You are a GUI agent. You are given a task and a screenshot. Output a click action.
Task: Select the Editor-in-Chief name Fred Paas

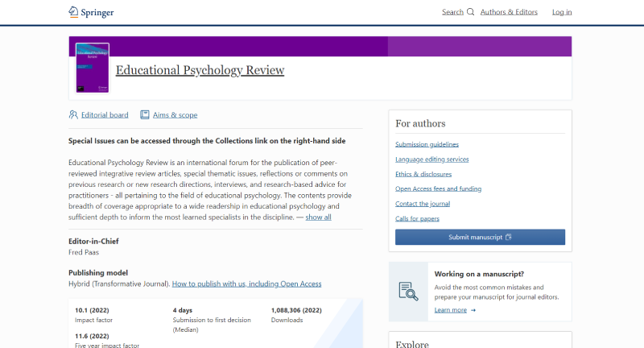click(84, 252)
